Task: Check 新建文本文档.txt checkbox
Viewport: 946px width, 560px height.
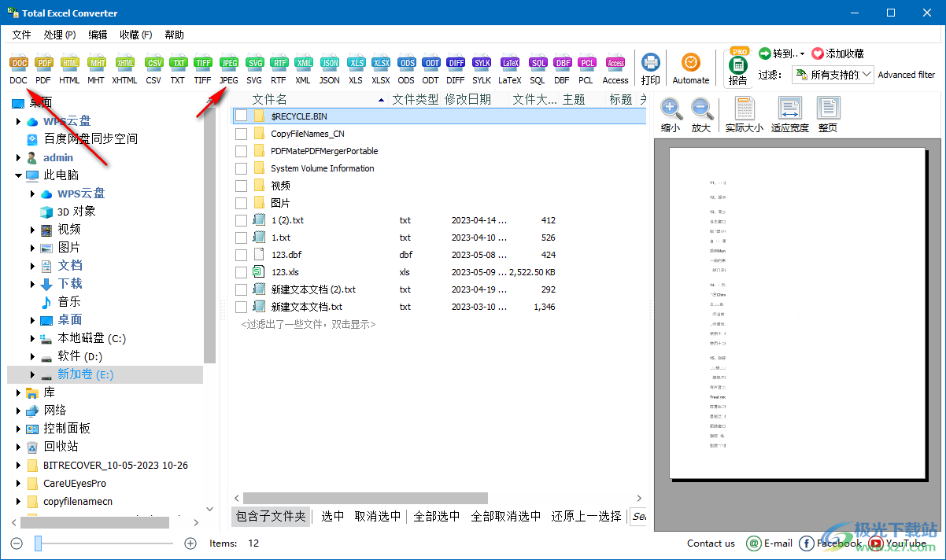Action: pos(242,307)
